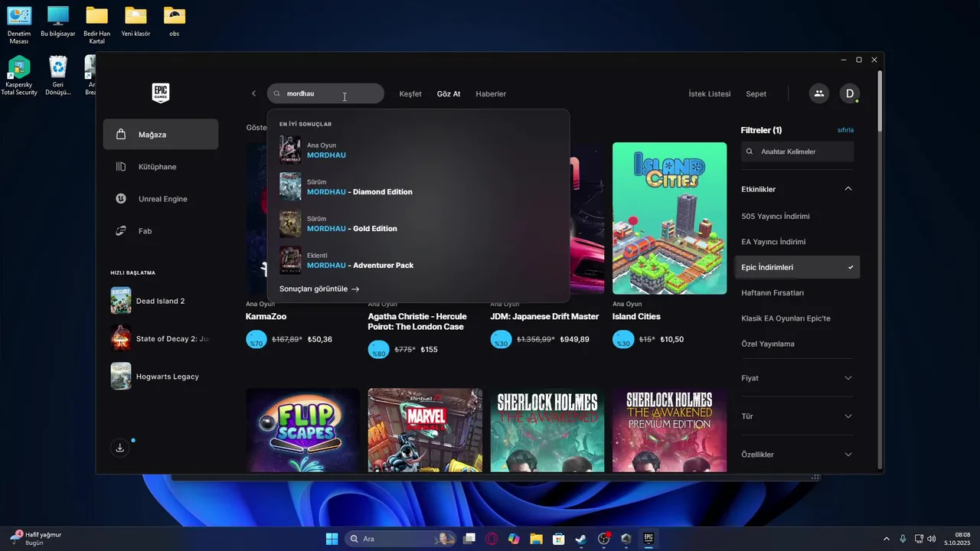Show hidden system tray icons
Image resolution: width=980 pixels, height=551 pixels.
pos(887,539)
